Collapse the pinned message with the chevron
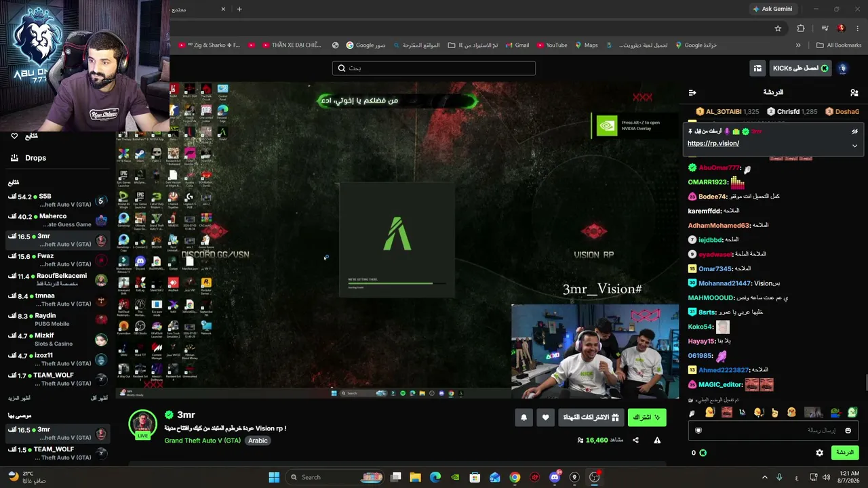The height and width of the screenshot is (488, 868). pos(854,146)
